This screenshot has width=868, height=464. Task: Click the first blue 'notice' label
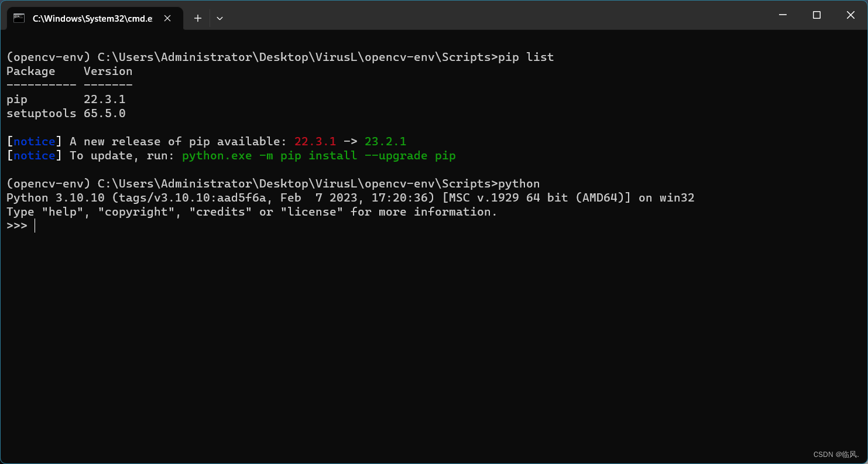pyautogui.click(x=35, y=142)
